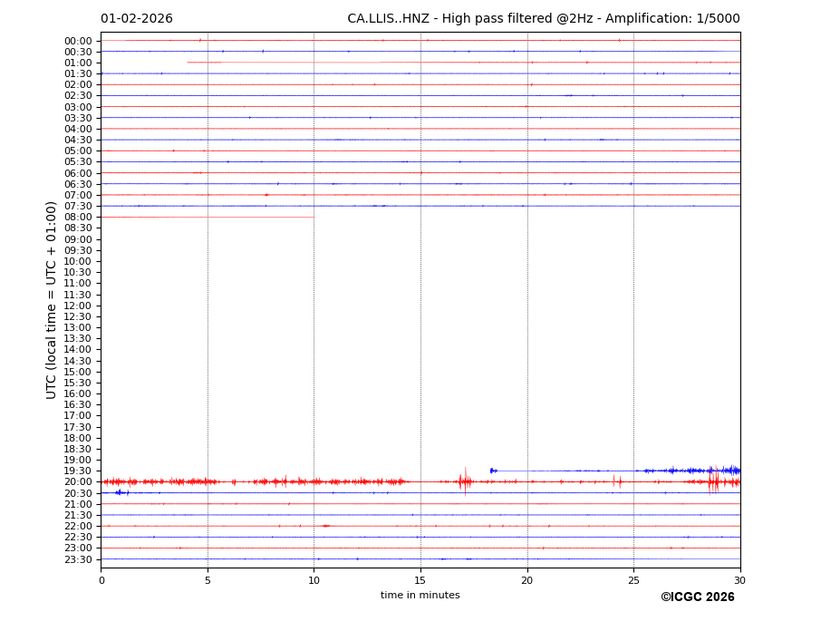Select the 20:00 time row label
840x631 pixels.
tap(78, 482)
